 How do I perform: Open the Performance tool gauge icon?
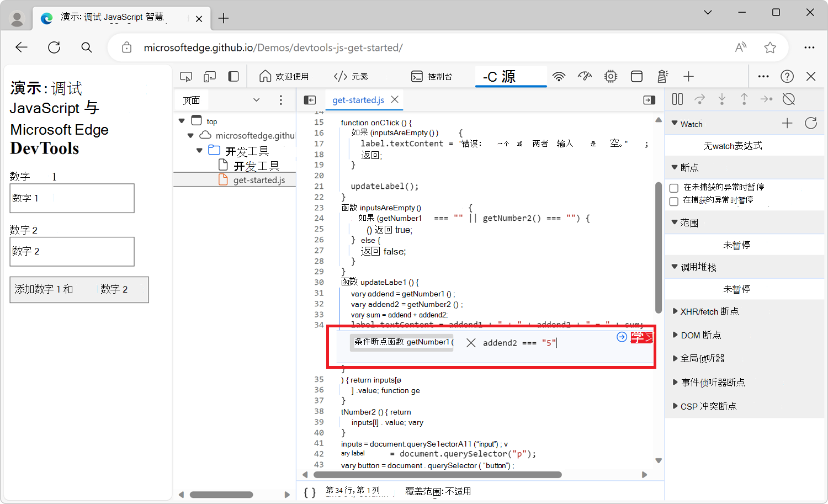tap(585, 77)
